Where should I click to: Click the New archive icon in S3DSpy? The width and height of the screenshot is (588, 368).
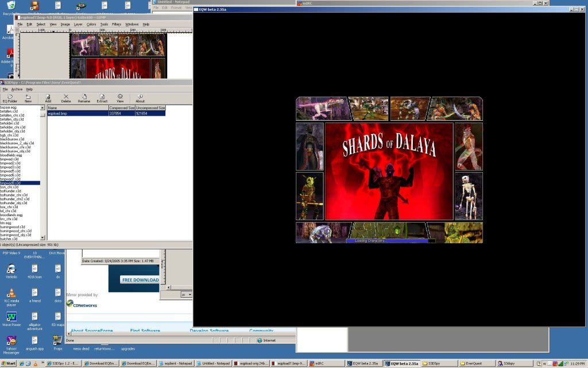[x=28, y=98]
